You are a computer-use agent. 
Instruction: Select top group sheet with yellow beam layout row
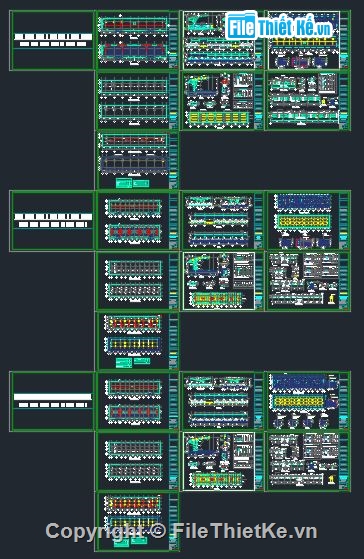(223, 101)
